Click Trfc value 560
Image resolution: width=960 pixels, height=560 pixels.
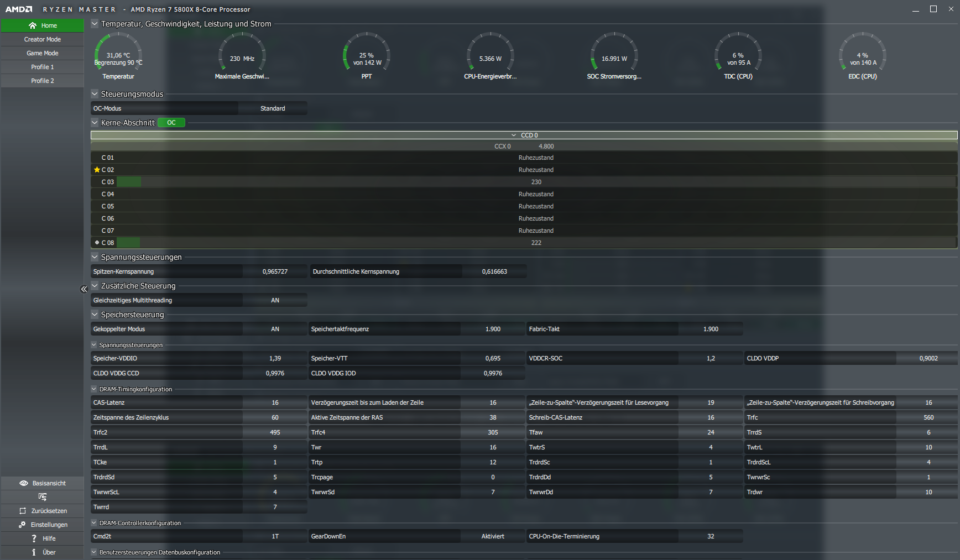pos(928,417)
